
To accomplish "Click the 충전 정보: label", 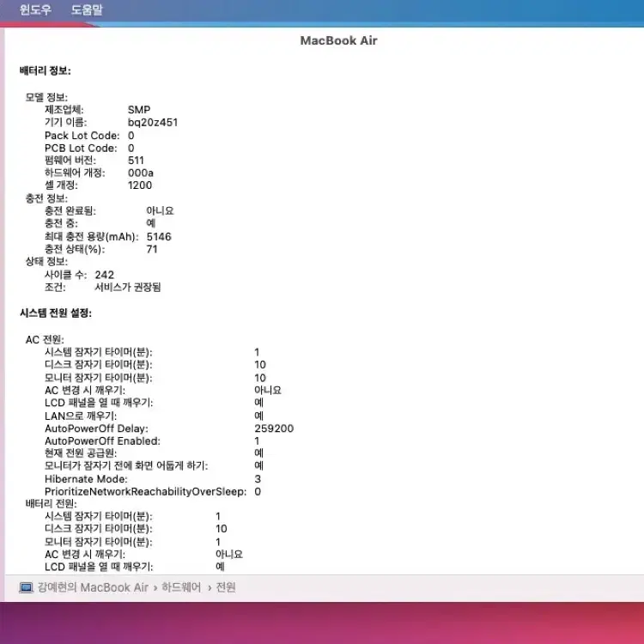I will 46,198.
